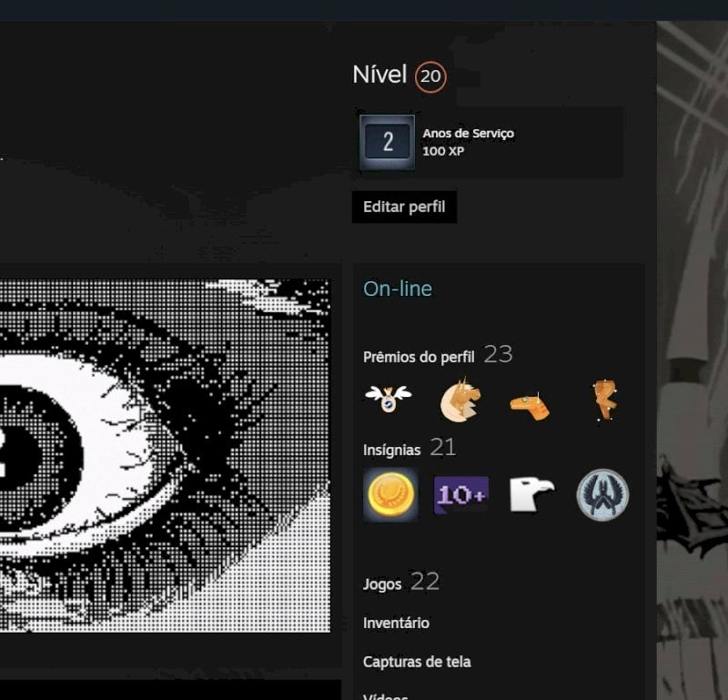Go to the Inventário page
The image size is (728, 700).
(396, 623)
